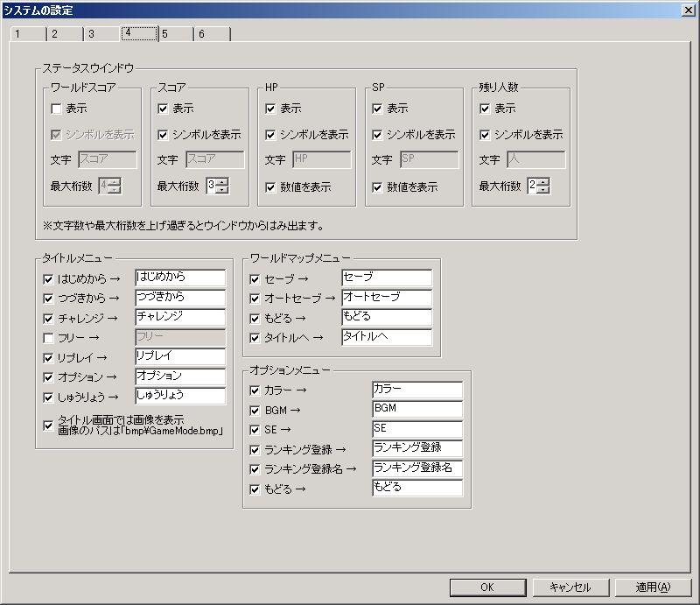Toggle タイトルへ world map checkbox

tap(255, 338)
